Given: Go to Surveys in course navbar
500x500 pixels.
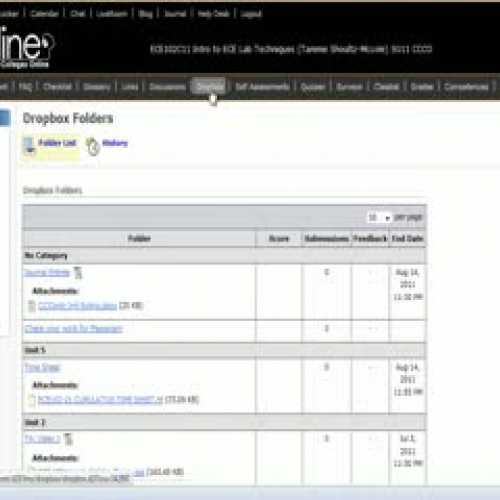Looking at the screenshot, I should [349, 87].
